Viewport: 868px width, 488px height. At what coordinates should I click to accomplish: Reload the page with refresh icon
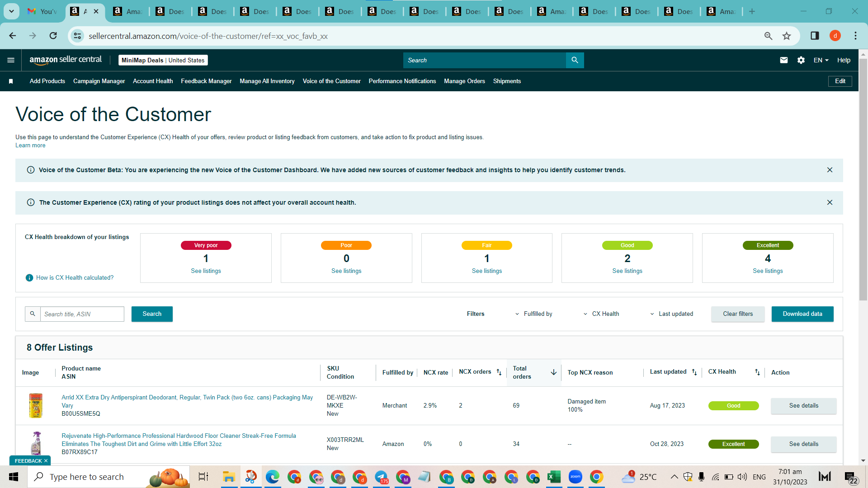53,36
